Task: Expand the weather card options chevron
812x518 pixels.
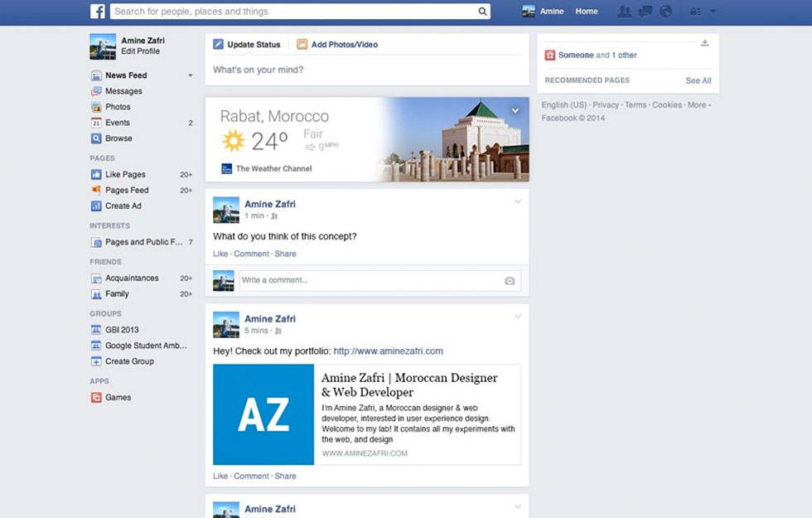Action: (x=515, y=110)
